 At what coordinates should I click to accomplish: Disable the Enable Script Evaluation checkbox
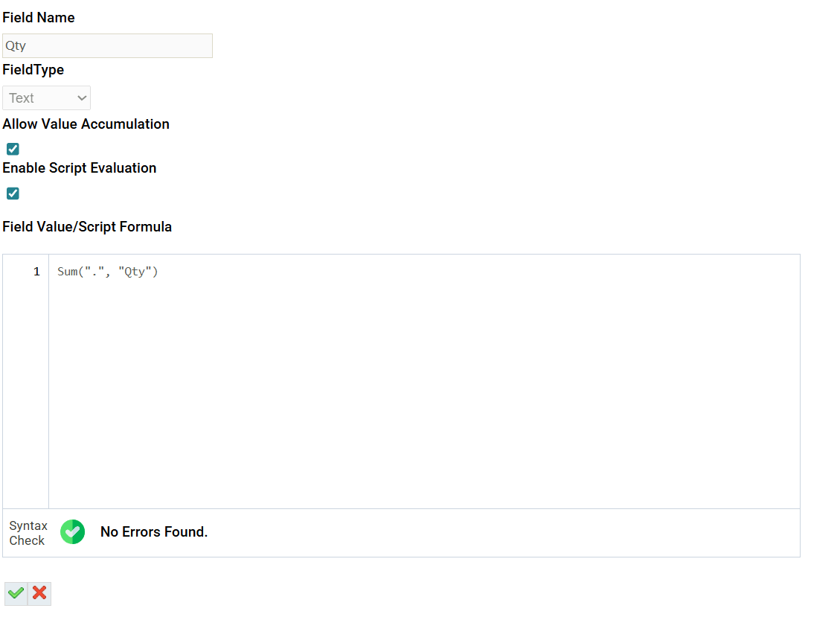13,194
